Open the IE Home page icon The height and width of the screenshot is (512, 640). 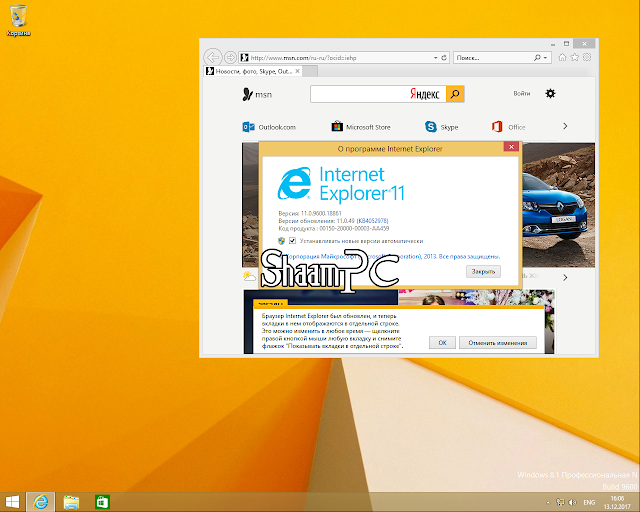562,58
